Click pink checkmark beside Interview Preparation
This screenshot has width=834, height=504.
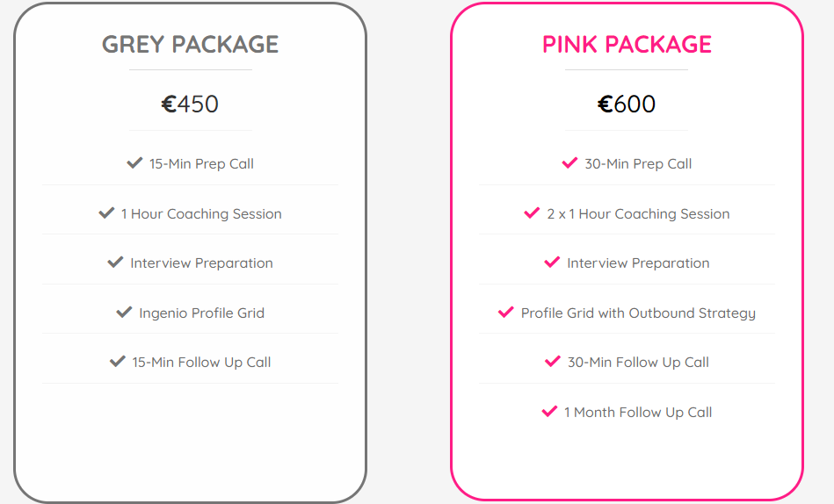point(552,263)
